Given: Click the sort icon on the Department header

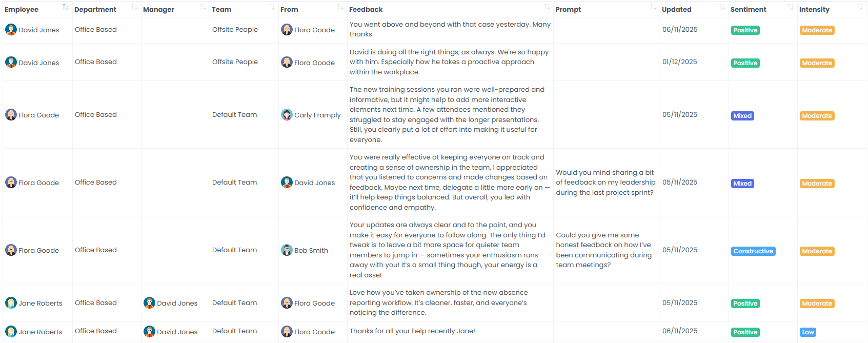Looking at the screenshot, I should coord(135,7).
